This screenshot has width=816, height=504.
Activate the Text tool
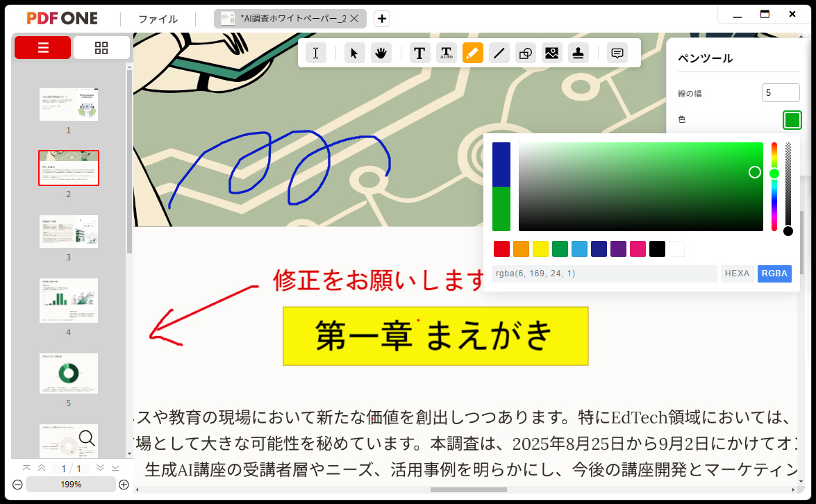click(x=419, y=52)
